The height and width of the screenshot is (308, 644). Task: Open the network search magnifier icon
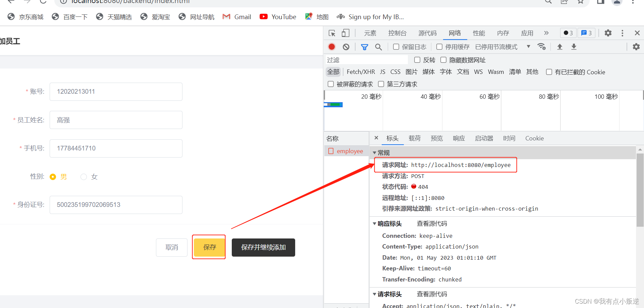378,47
